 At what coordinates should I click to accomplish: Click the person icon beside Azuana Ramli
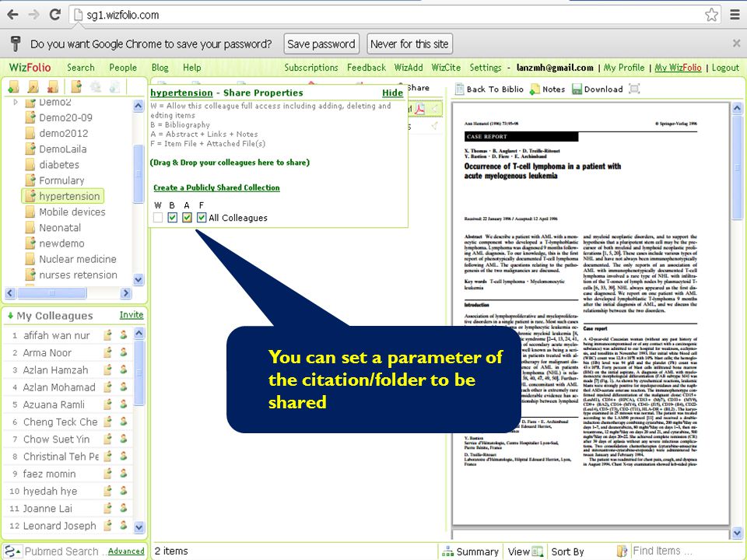[124, 404]
